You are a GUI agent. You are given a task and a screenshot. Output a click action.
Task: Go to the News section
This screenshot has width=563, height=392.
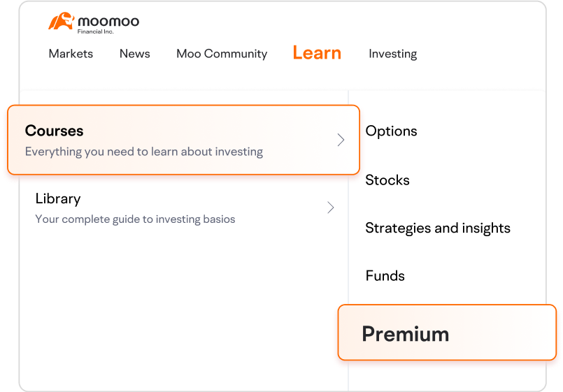click(x=134, y=54)
